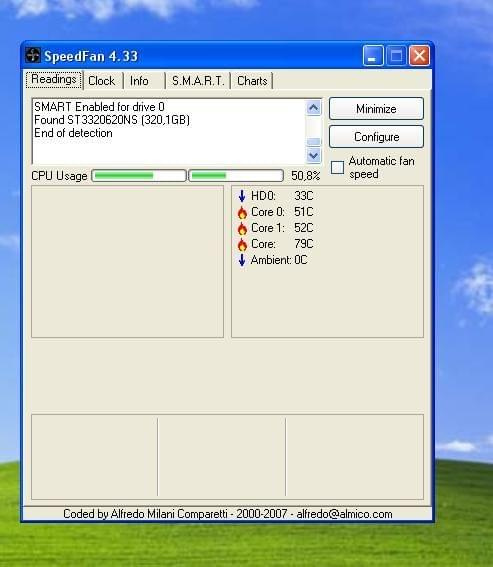Close the SpeedFan 4.33 window

point(420,56)
